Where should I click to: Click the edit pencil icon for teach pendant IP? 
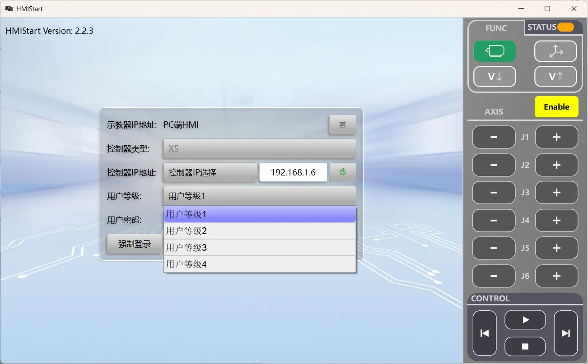click(x=342, y=125)
